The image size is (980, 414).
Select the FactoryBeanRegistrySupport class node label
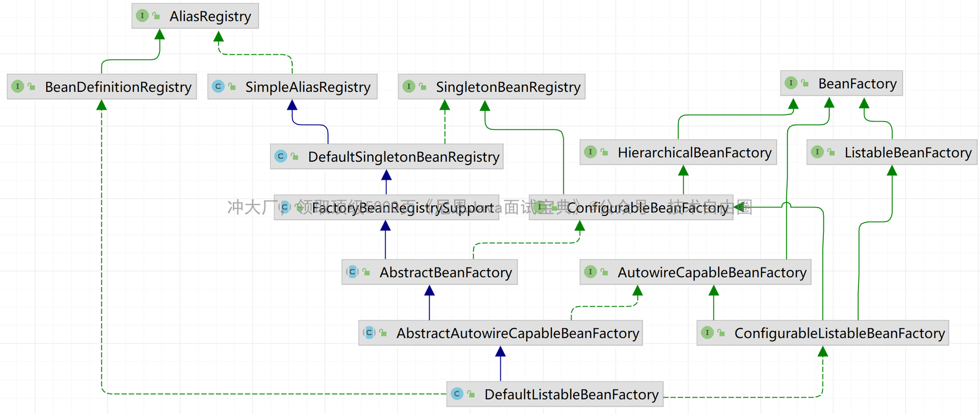pos(402,208)
